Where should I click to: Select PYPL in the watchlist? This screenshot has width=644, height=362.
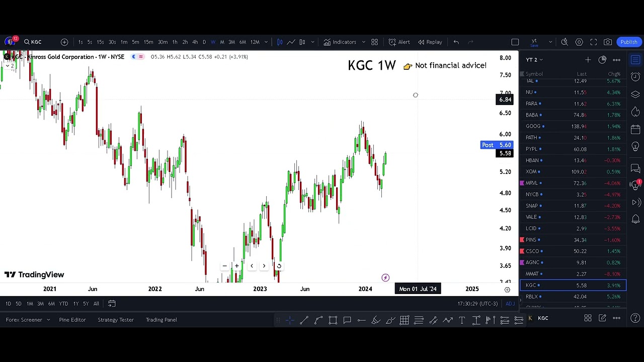click(x=573, y=149)
